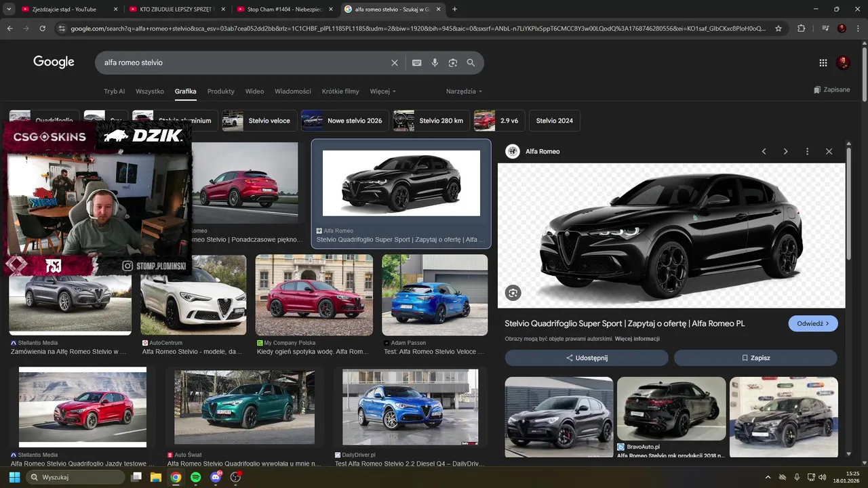Bookmark this page with the star icon
Screen dimensions: 868x488
(778, 28)
